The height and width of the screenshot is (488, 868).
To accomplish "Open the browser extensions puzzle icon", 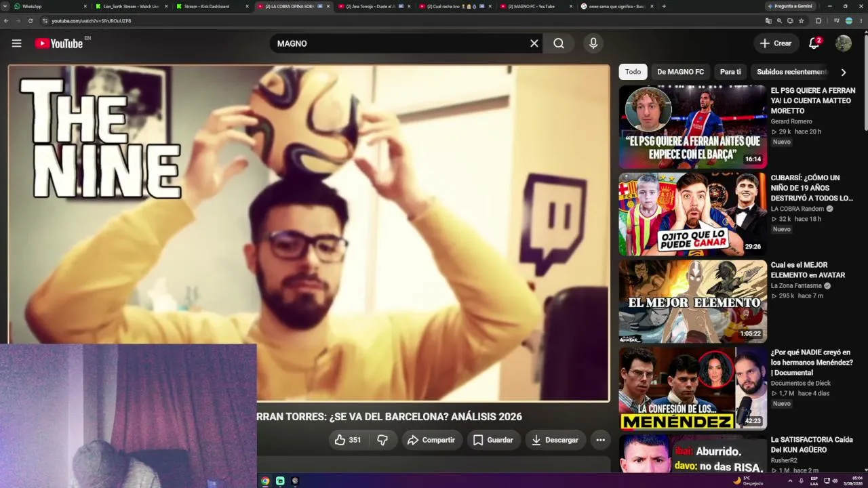I will (818, 21).
